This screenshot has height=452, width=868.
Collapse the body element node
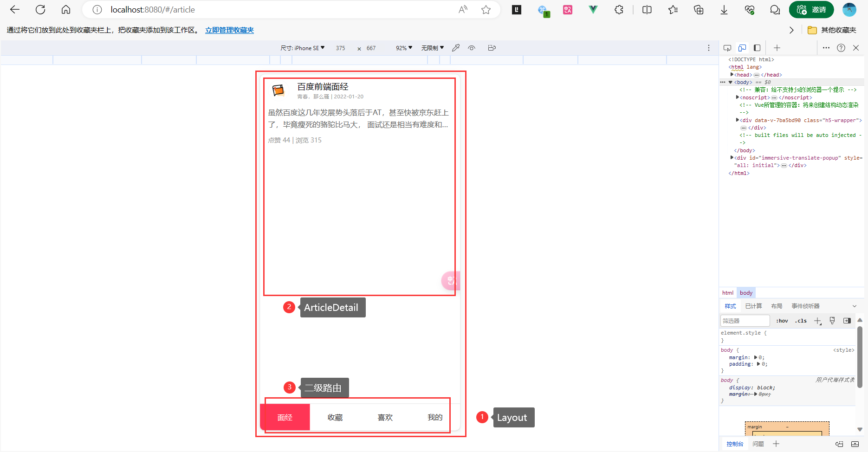731,82
